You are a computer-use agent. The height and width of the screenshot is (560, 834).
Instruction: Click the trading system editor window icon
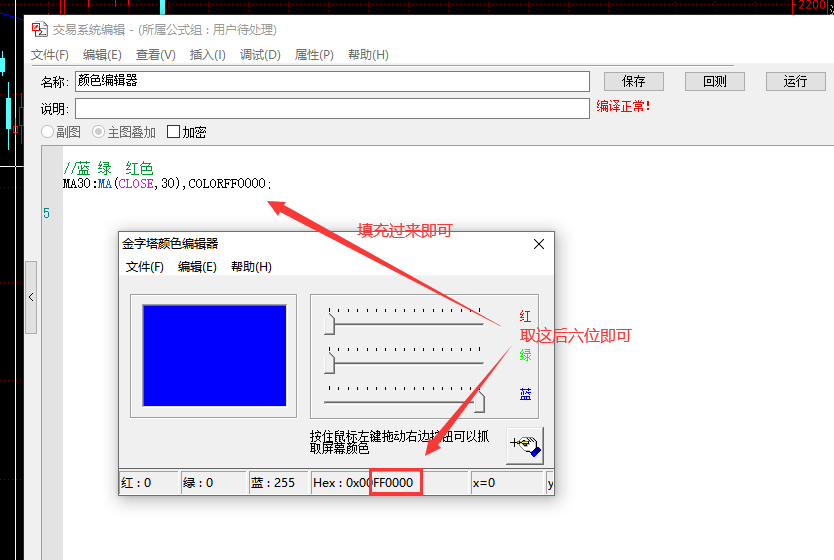[39, 29]
